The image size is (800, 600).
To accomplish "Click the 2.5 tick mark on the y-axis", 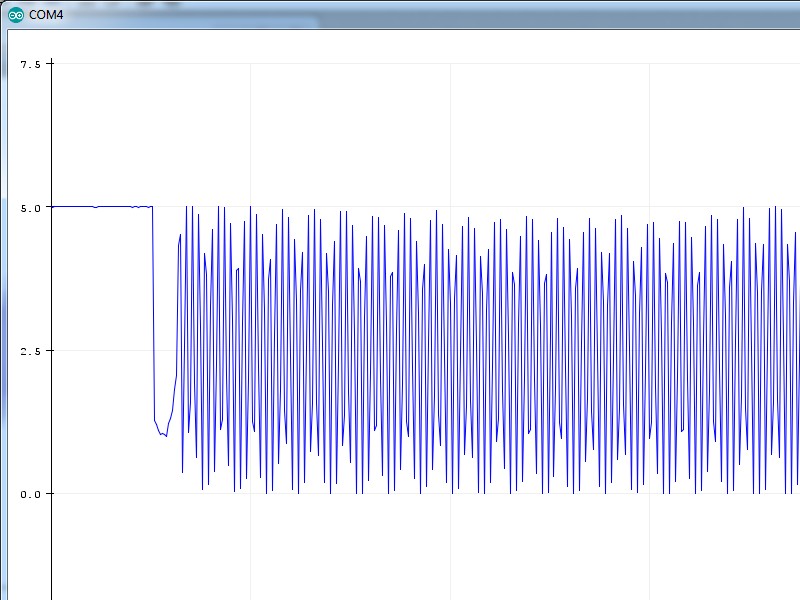I will [49, 351].
